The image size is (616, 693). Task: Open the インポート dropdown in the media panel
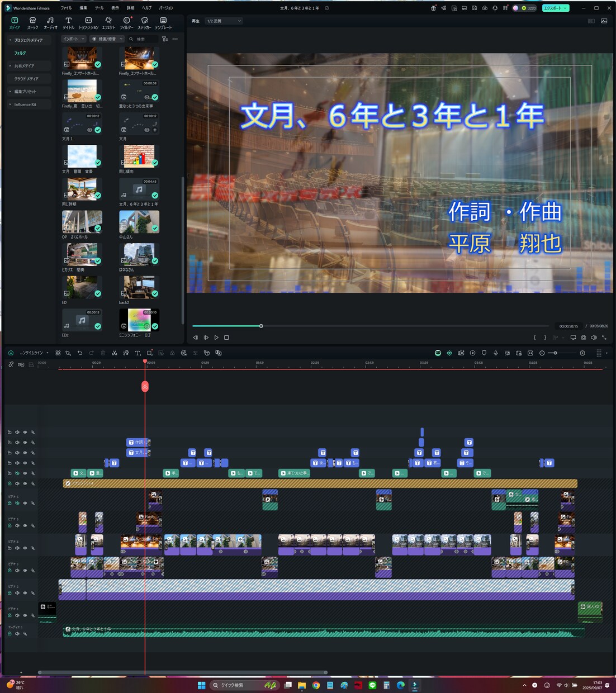[73, 39]
